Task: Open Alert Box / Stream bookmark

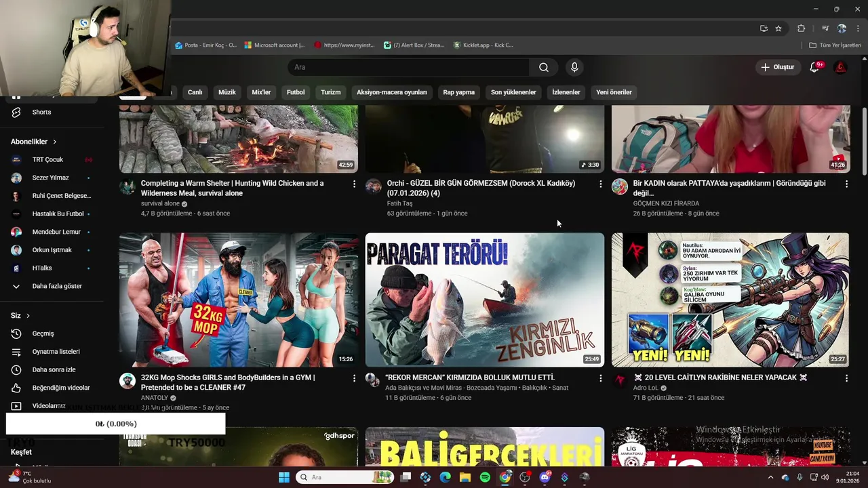Action: pyautogui.click(x=414, y=45)
